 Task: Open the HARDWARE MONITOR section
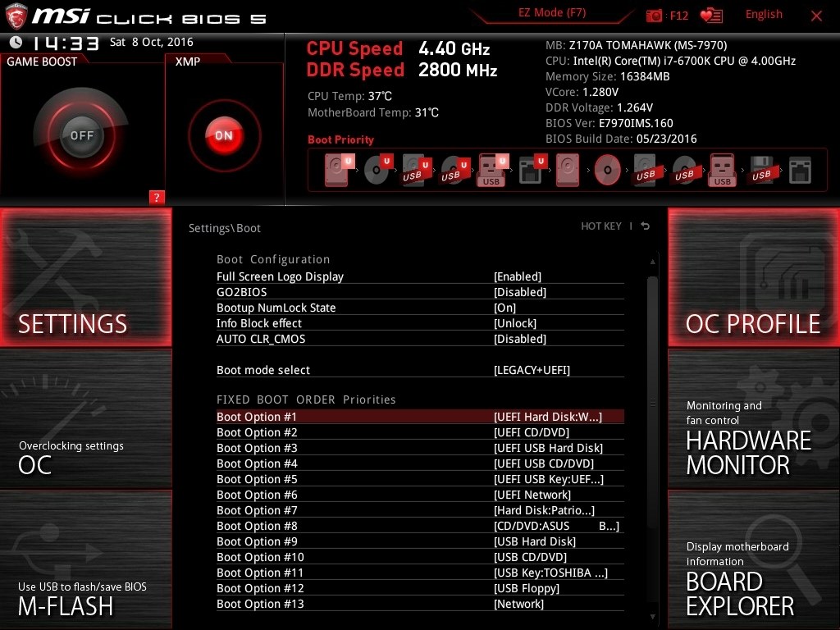point(753,419)
